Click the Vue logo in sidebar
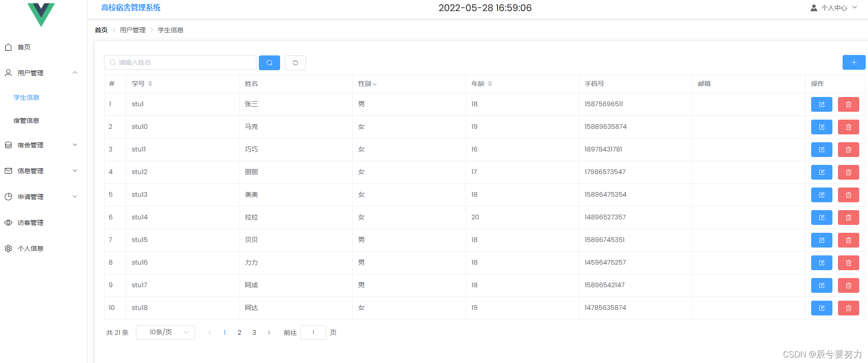This screenshot has width=868, height=363. coord(41,13)
